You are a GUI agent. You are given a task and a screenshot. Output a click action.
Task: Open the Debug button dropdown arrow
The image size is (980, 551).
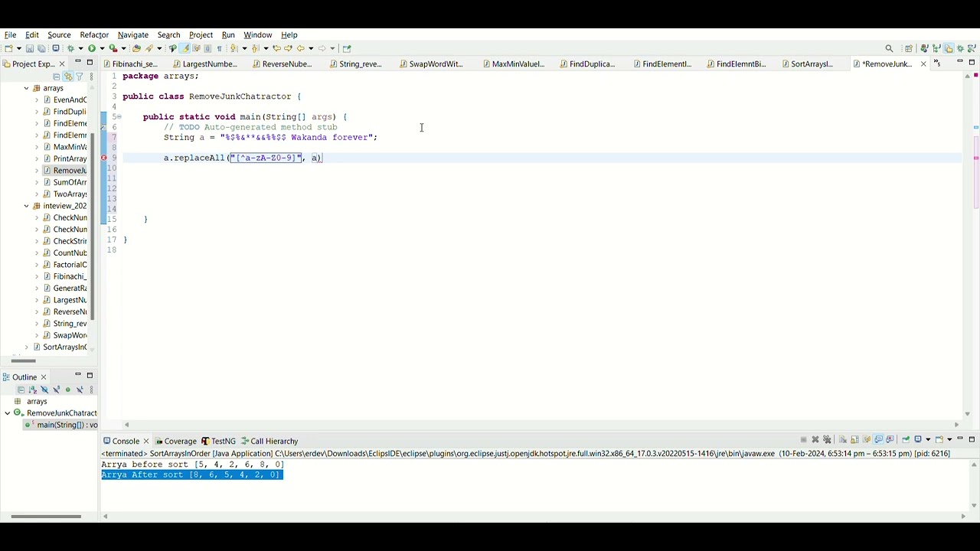(x=80, y=48)
